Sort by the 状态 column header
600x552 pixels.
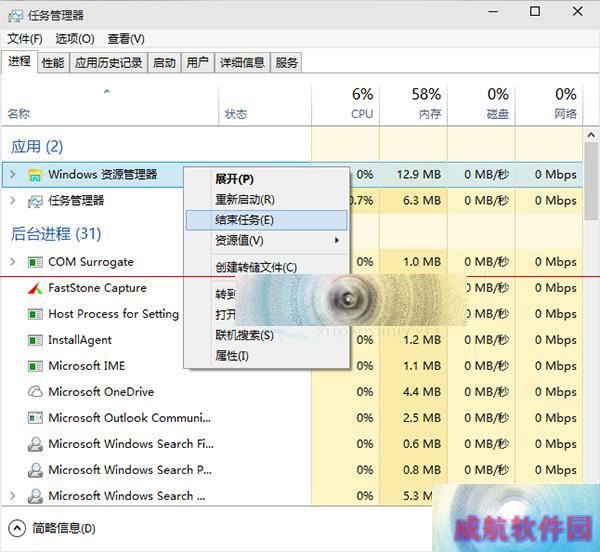(236, 114)
